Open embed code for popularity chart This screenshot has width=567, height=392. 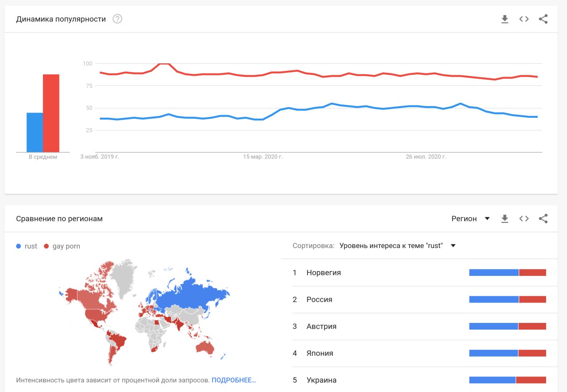524,19
